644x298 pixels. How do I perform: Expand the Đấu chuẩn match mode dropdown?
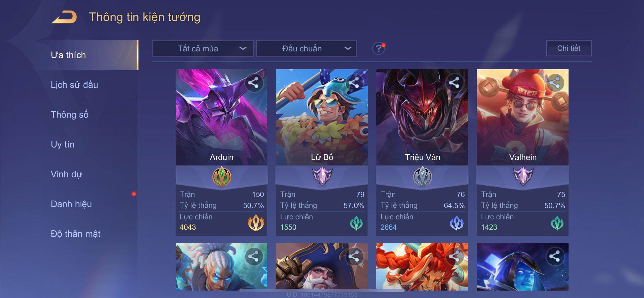pyautogui.click(x=306, y=48)
